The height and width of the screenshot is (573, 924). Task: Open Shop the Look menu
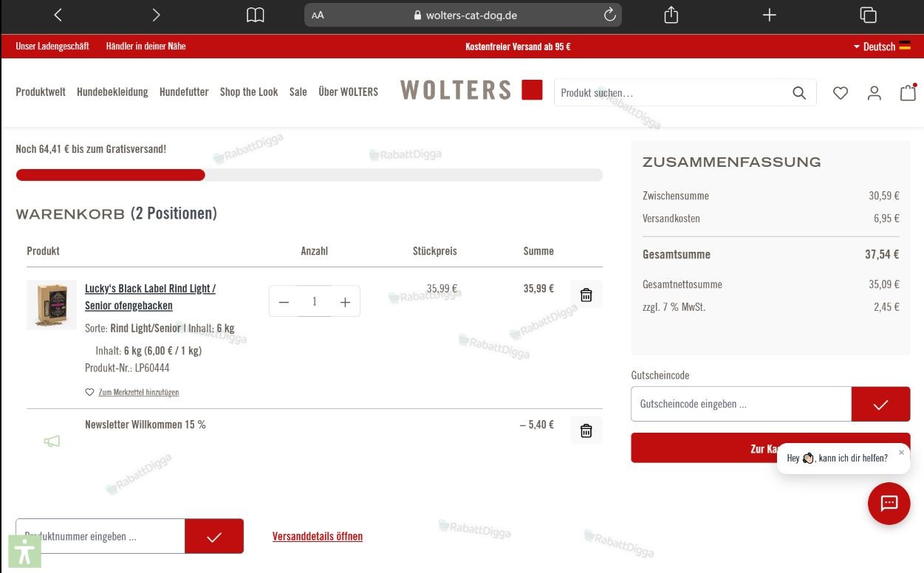(x=249, y=92)
